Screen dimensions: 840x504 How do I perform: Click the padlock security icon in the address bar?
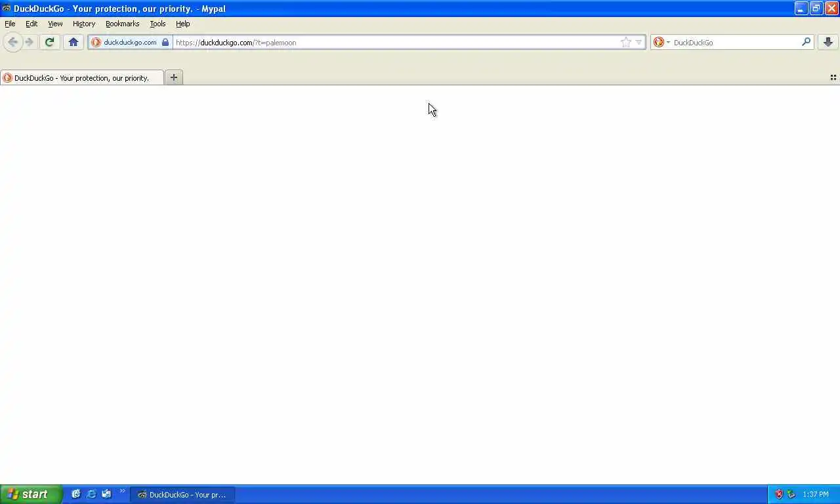[165, 42]
